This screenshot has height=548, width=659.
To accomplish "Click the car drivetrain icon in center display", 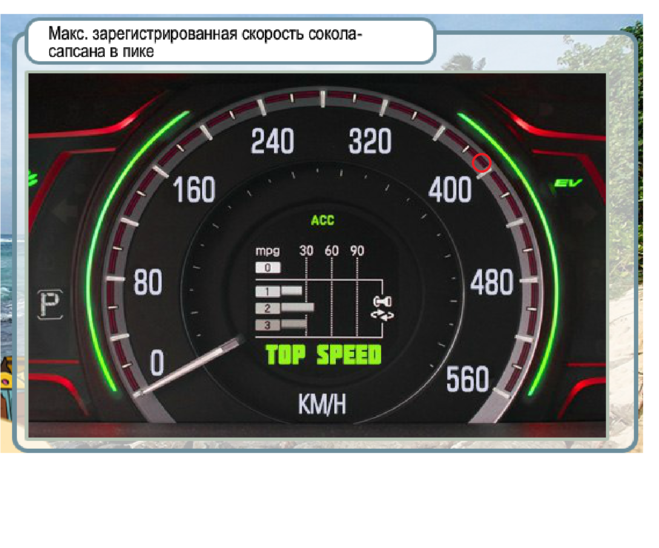I will 381,307.
